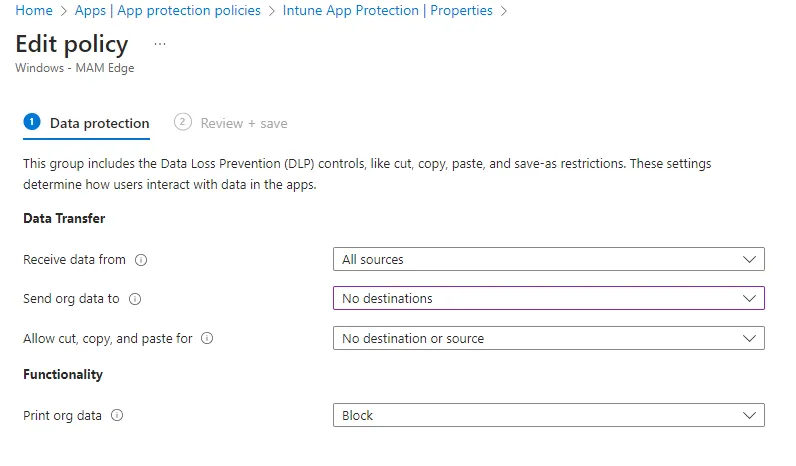Switch to the Data protection tab

tap(99, 124)
